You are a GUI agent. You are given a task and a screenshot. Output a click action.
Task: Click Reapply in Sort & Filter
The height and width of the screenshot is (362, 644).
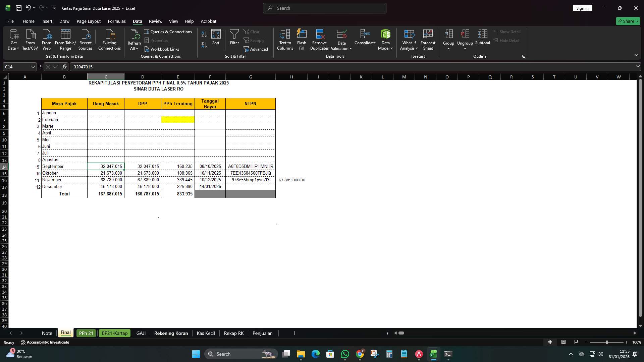coord(254,40)
